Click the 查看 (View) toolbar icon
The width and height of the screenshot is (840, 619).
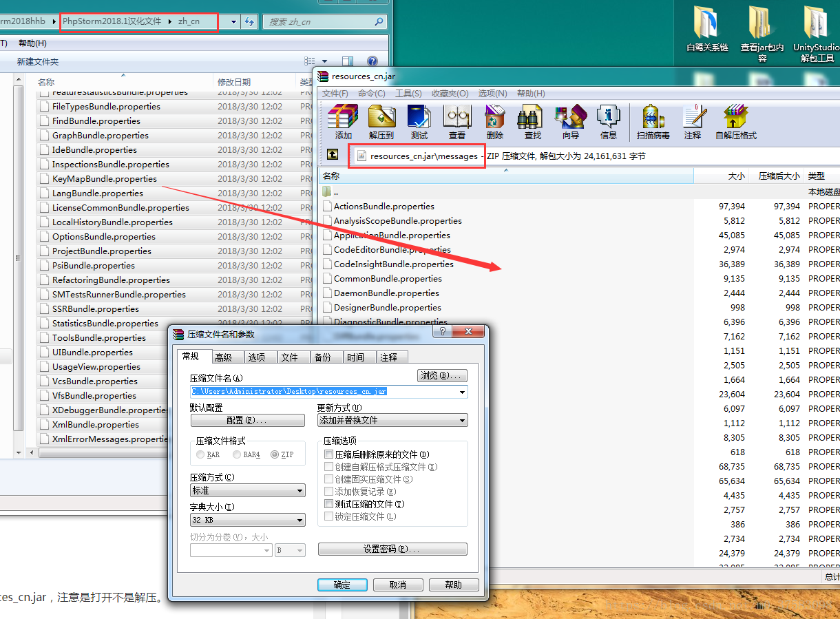click(457, 122)
